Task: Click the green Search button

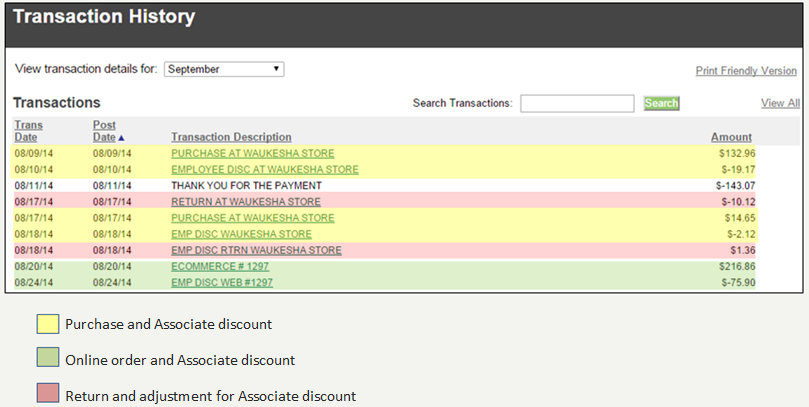Action: coord(661,103)
